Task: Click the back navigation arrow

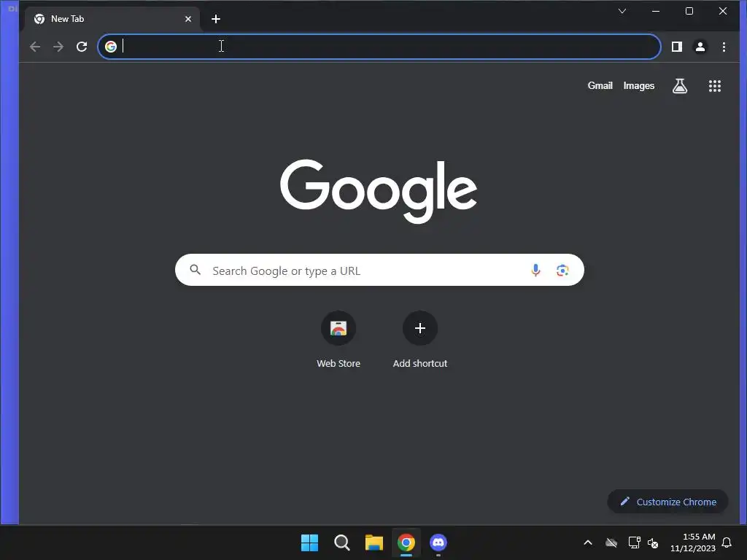Action: click(x=35, y=47)
